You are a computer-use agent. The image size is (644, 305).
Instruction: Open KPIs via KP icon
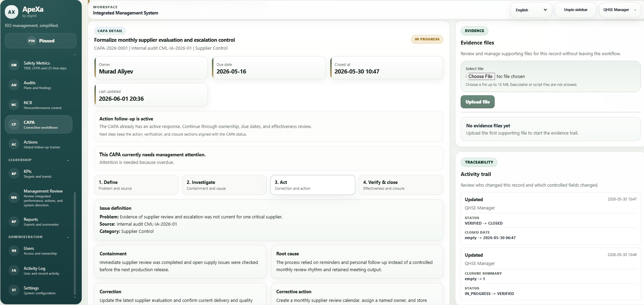(x=14, y=174)
